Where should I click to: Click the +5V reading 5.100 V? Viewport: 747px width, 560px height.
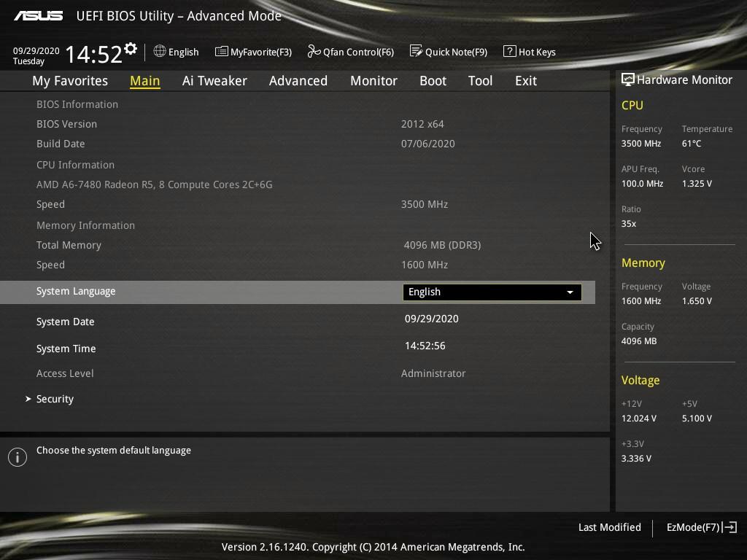click(697, 418)
